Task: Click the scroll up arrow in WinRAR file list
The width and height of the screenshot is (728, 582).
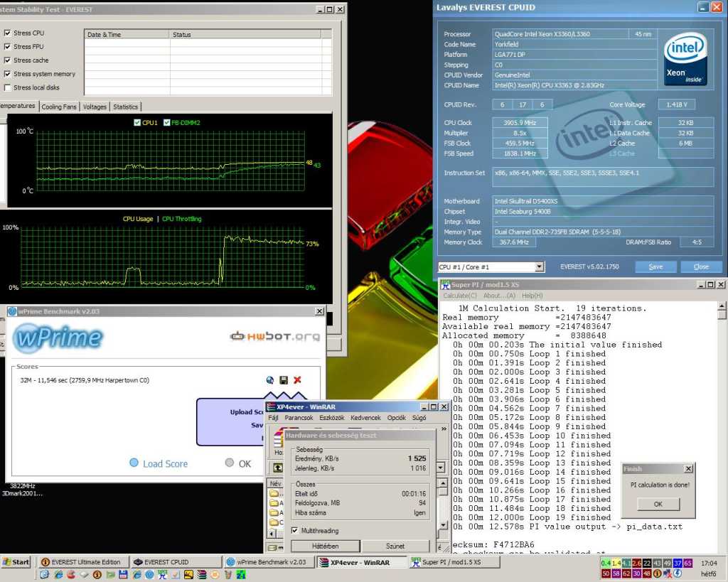Action: tap(443, 483)
